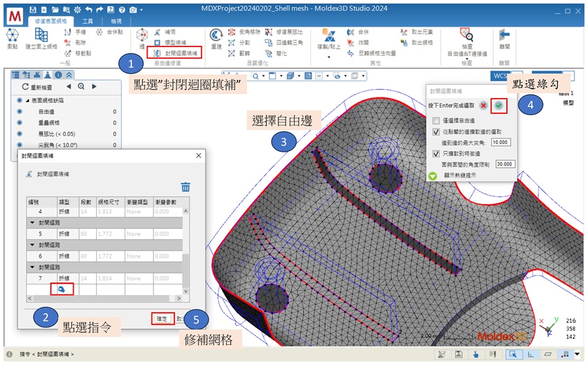Enable the 僅選擇自由邊 checkbox
This screenshot has height=365, width=588.
click(x=436, y=120)
